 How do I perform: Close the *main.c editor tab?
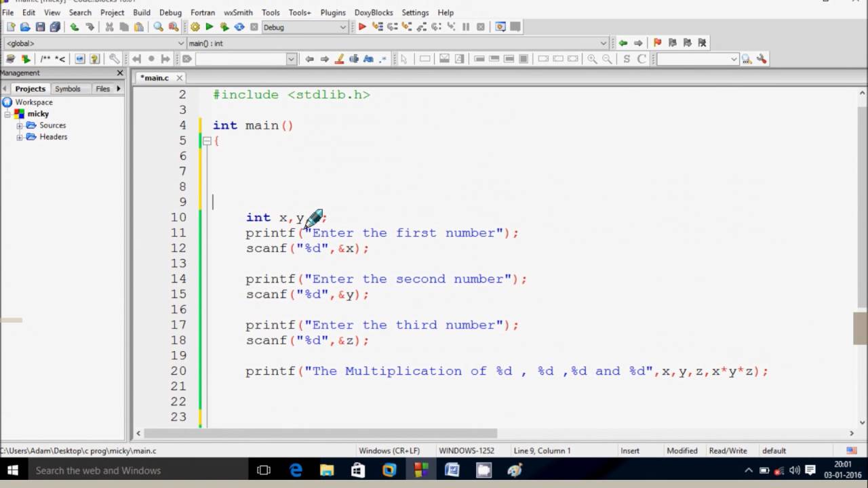point(180,78)
